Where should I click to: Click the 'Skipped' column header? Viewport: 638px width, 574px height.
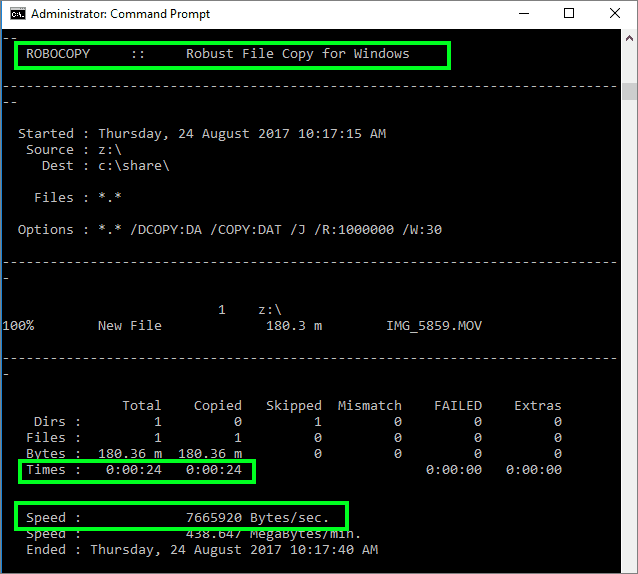[x=293, y=406]
